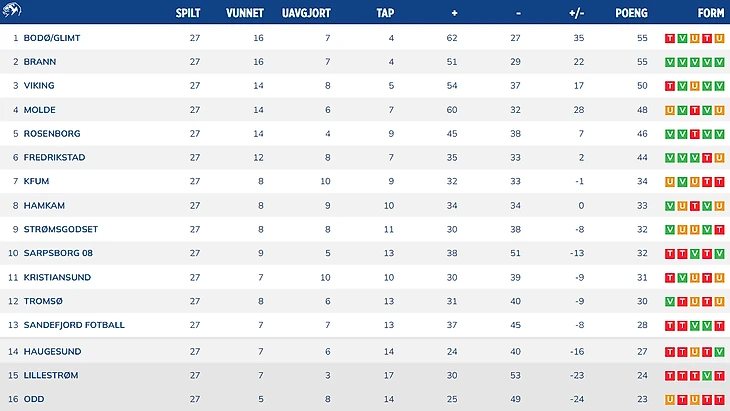Click green V badge in Kristiansund's form
Viewport: 730px width, 411px height.
(681, 277)
